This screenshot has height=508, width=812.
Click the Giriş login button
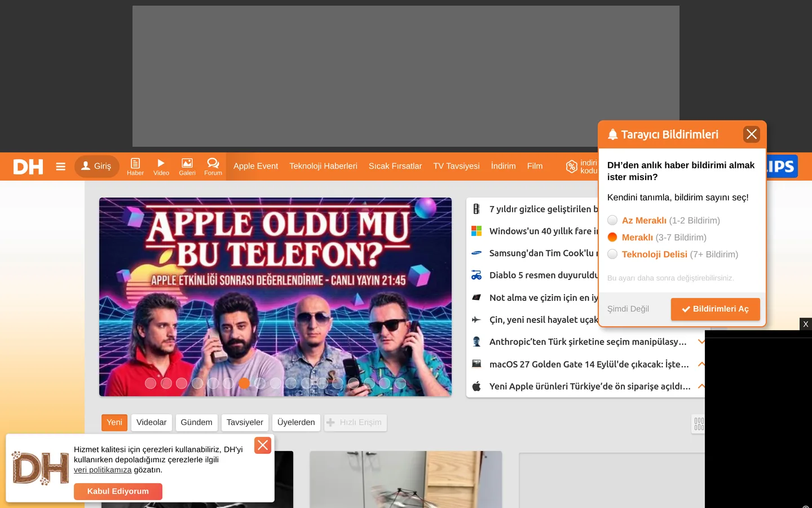(x=97, y=167)
